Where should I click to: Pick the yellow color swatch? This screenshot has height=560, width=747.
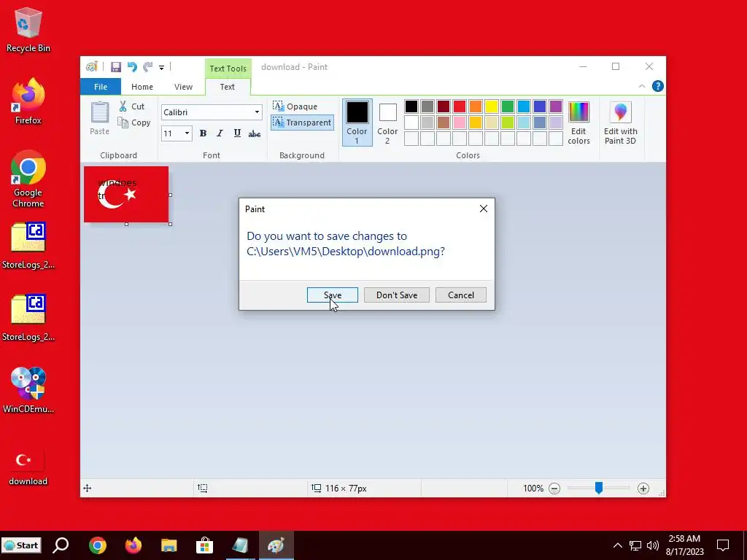[x=491, y=106]
